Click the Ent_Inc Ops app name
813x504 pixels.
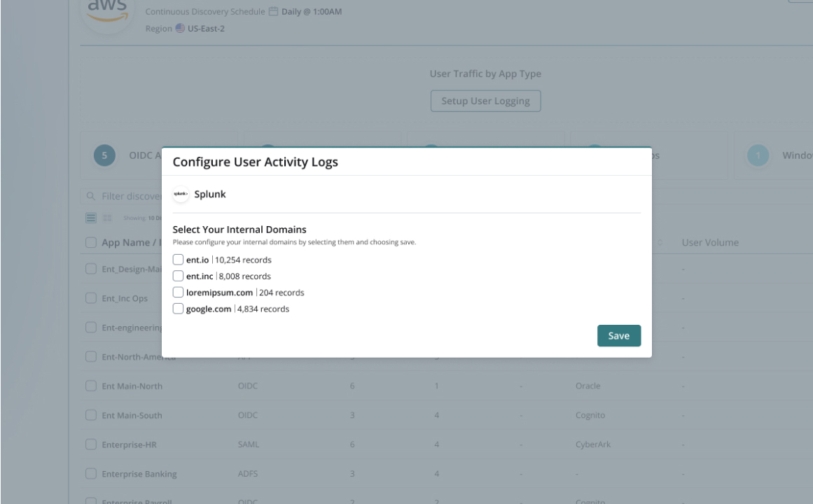(125, 298)
